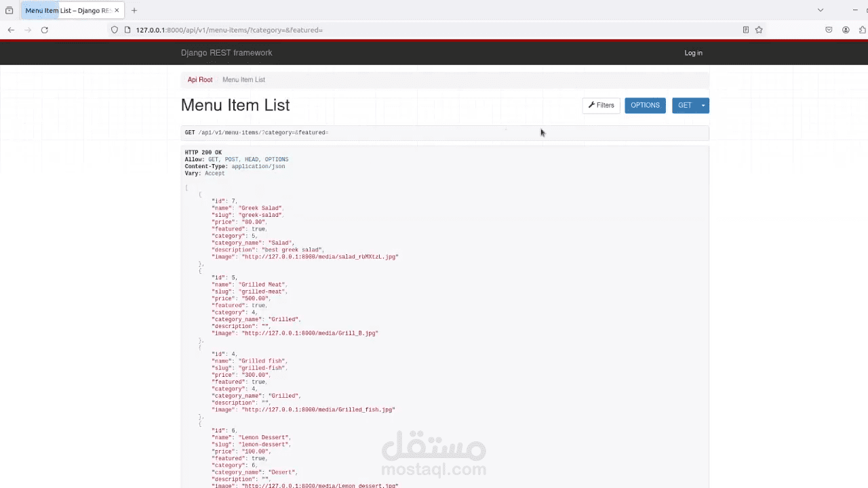
Task: View site information page icon
Action: 127,30
